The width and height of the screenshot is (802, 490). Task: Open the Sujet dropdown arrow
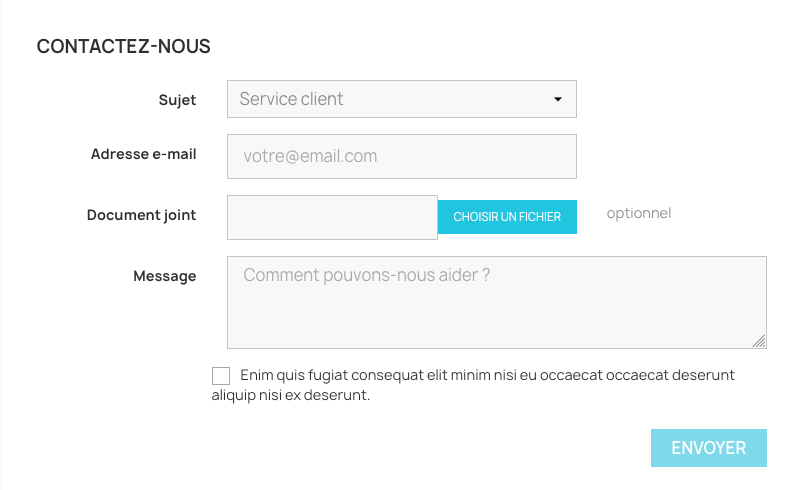point(558,100)
